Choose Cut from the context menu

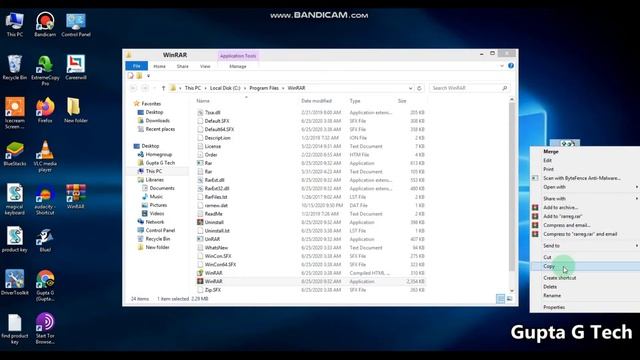click(584, 257)
